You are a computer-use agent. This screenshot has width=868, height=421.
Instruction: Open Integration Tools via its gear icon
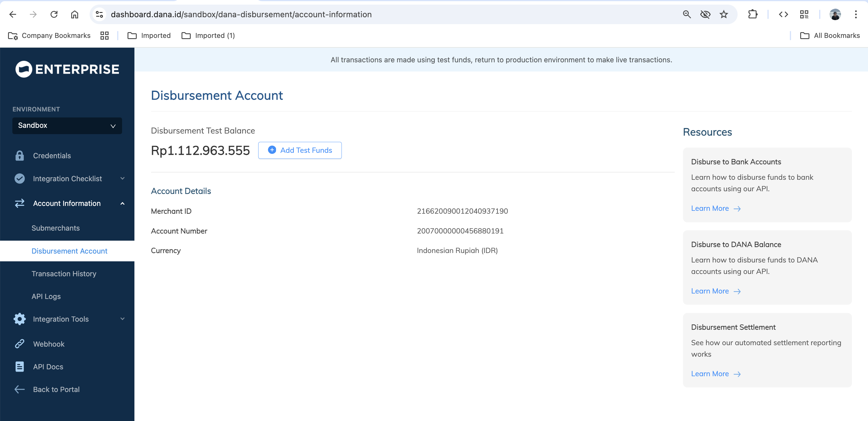(19, 319)
